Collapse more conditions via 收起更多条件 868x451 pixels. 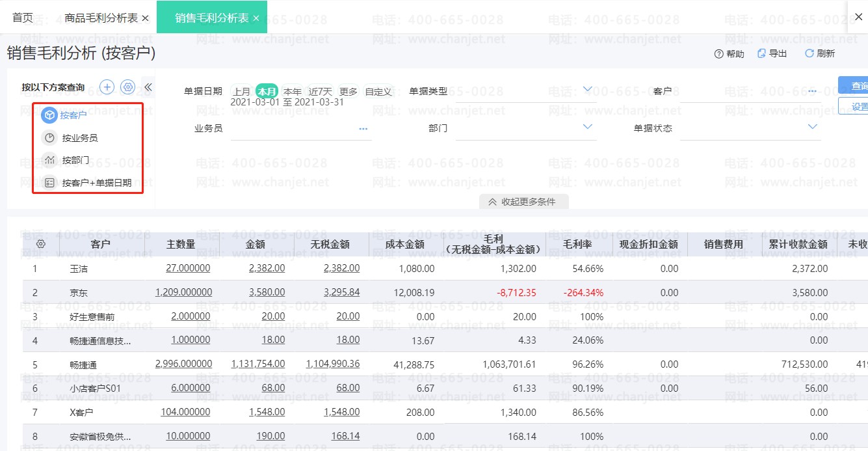click(523, 202)
